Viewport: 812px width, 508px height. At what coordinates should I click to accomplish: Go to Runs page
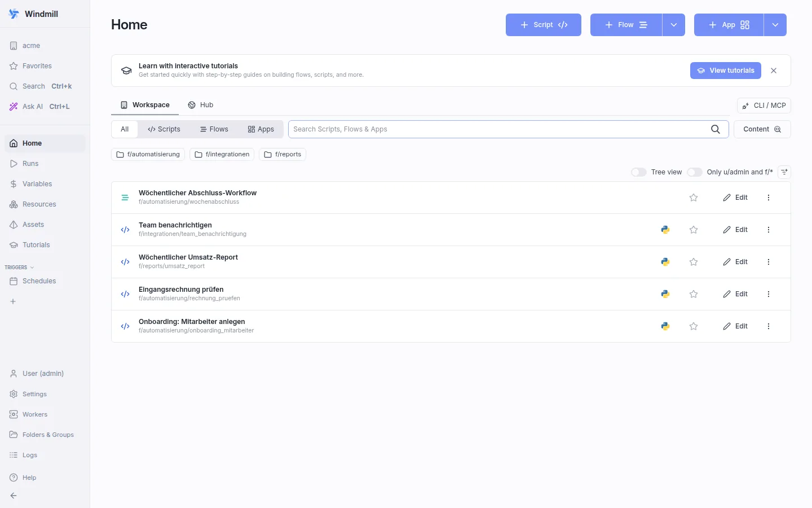click(x=45, y=164)
